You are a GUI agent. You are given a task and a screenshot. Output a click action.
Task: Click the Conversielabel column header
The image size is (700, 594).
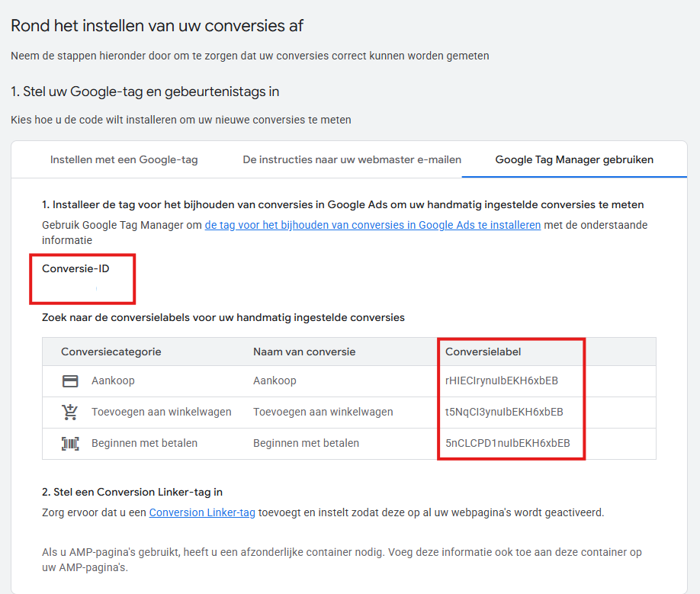tap(483, 352)
